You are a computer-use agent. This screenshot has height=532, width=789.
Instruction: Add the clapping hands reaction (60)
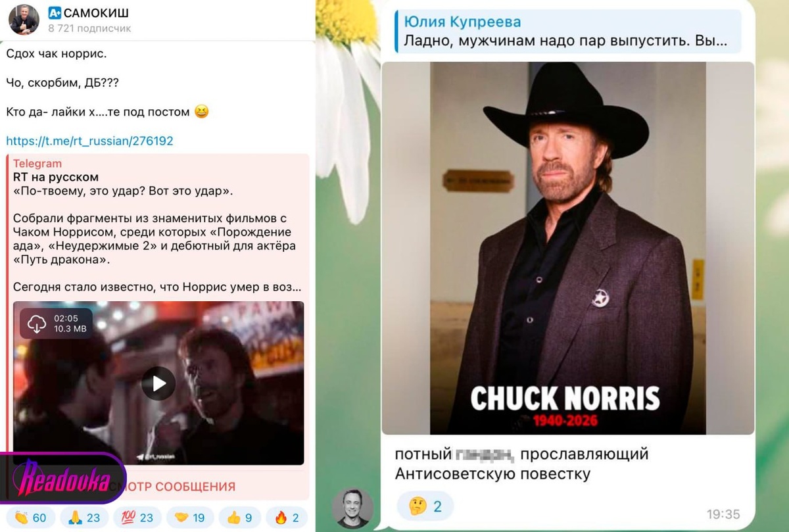coord(30,518)
